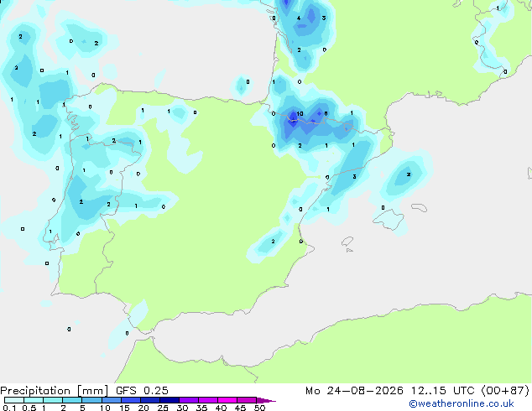
Task: Select the 30–35 mm violet legend swatch
Action: (x=189, y=400)
